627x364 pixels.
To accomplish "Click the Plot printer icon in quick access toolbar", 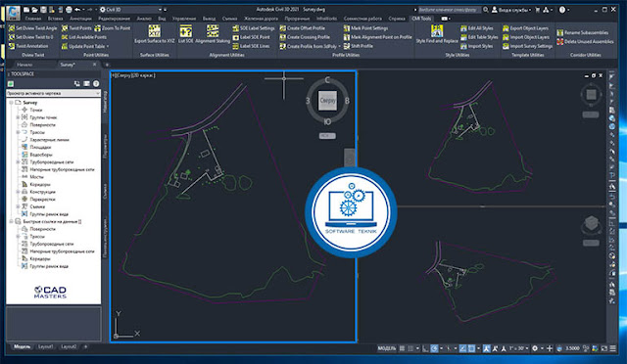I will pyautogui.click(x=69, y=10).
